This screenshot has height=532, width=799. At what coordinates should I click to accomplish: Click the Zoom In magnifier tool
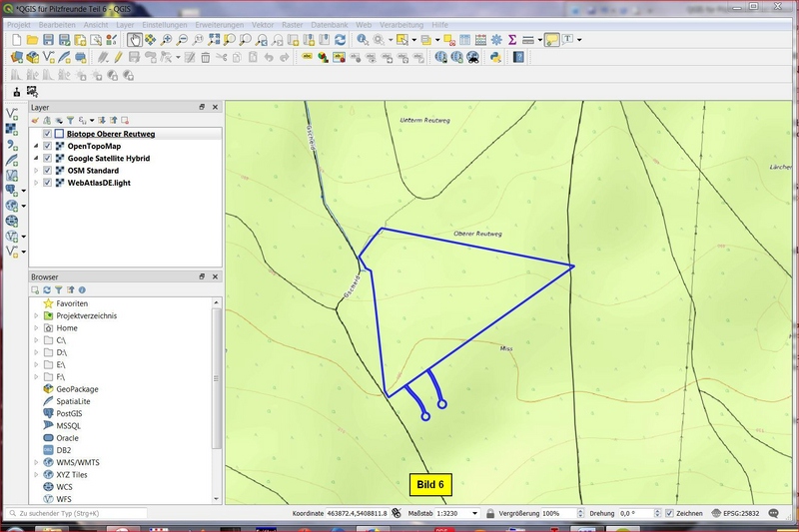[x=167, y=40]
